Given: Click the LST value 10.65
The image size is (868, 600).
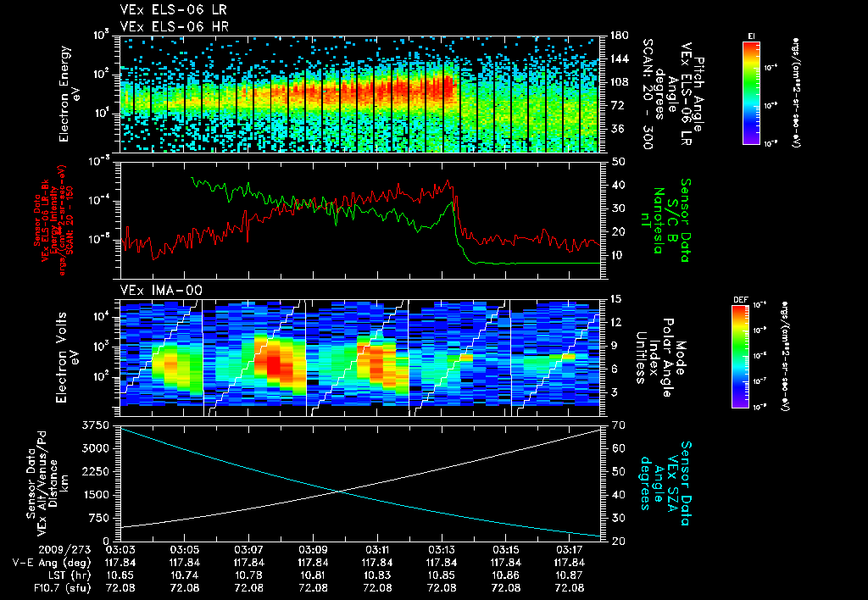Looking at the screenshot, I should click(120, 575).
